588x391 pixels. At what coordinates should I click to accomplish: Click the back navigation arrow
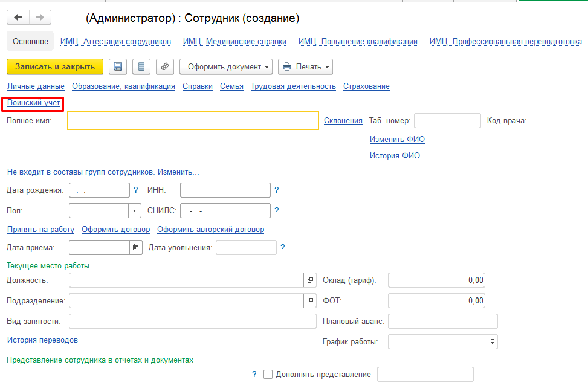coord(18,17)
